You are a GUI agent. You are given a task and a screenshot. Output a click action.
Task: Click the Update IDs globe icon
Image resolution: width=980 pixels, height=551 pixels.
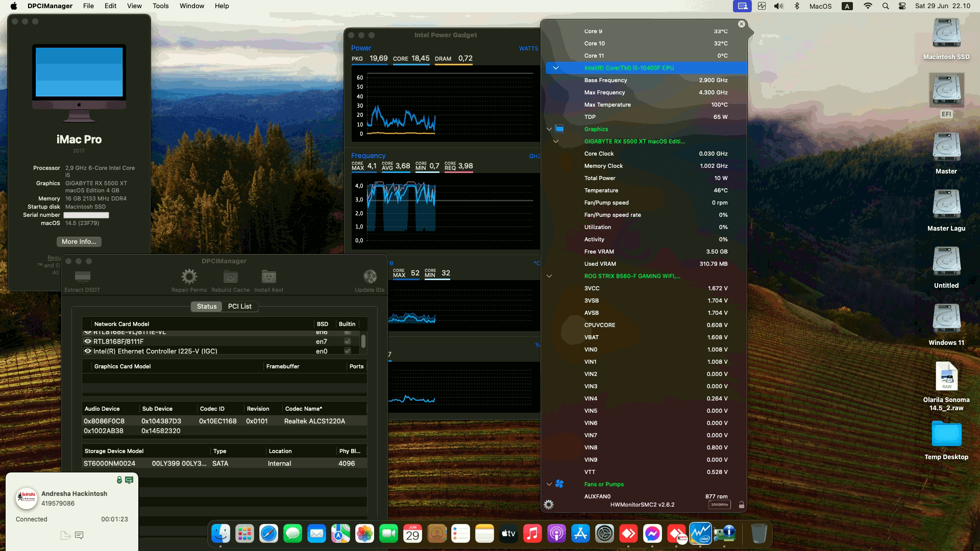(x=370, y=277)
